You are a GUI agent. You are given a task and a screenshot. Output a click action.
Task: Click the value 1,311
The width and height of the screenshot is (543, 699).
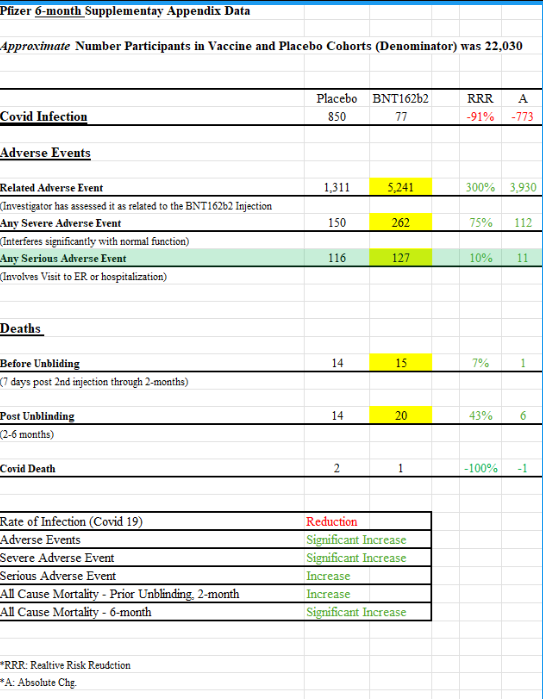(x=337, y=187)
